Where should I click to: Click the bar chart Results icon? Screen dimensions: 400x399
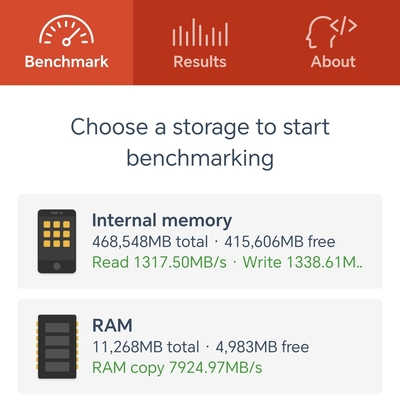tap(200, 32)
